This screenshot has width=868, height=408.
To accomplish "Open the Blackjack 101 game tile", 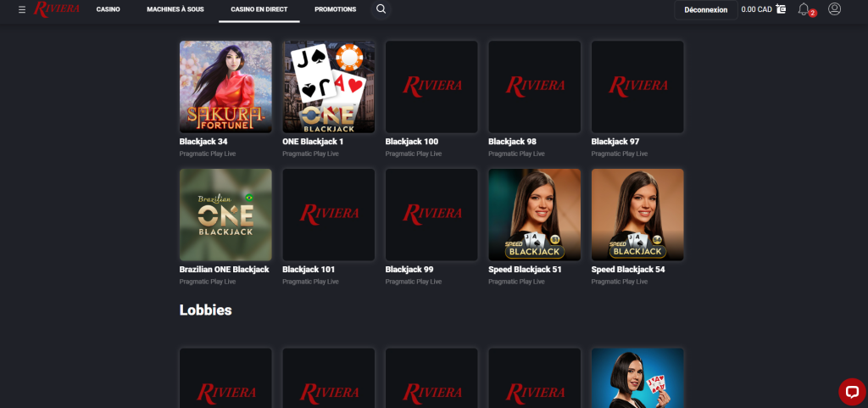I will pyautogui.click(x=329, y=215).
